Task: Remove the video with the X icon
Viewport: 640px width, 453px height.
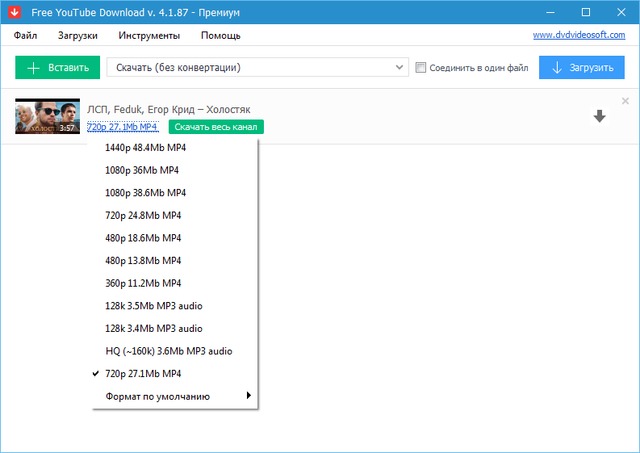Action: 625,101
